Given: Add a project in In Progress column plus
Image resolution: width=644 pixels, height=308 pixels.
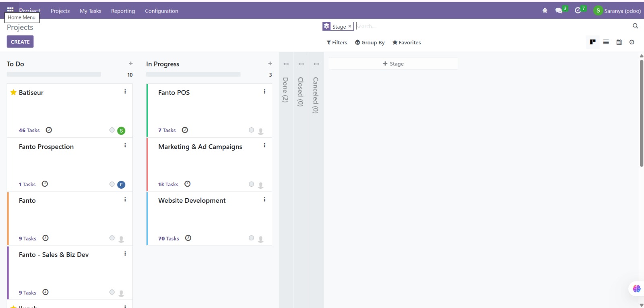Looking at the screenshot, I should click(270, 63).
